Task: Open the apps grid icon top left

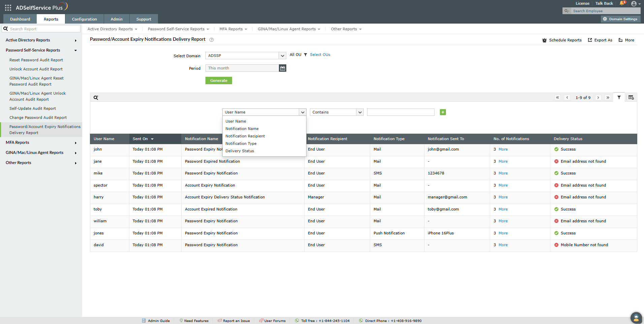Action: (7, 7)
